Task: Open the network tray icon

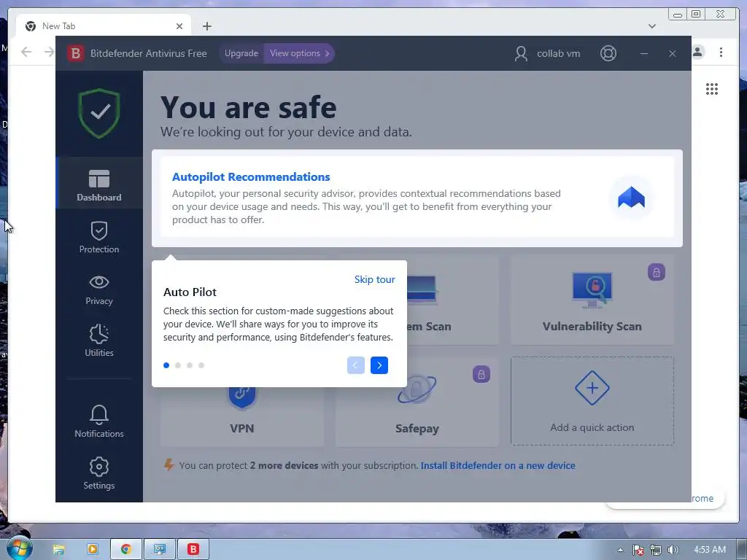Action: [656, 550]
